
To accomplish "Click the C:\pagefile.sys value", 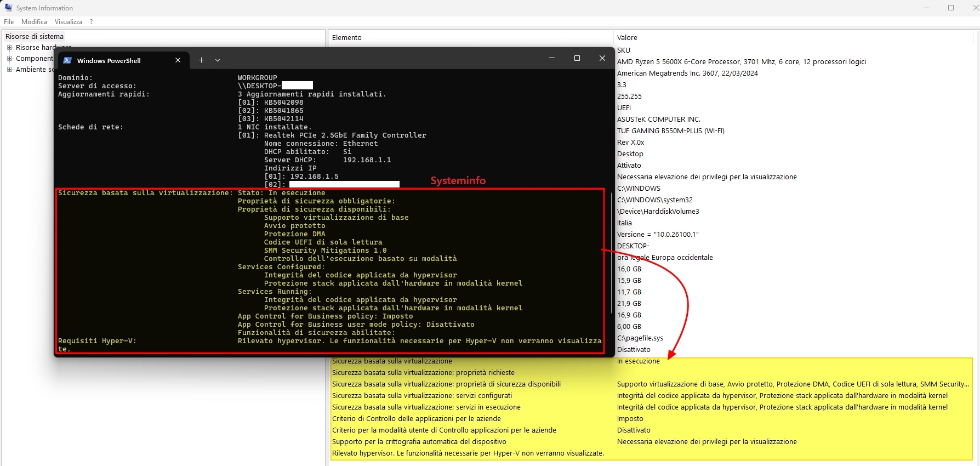I will (640, 338).
